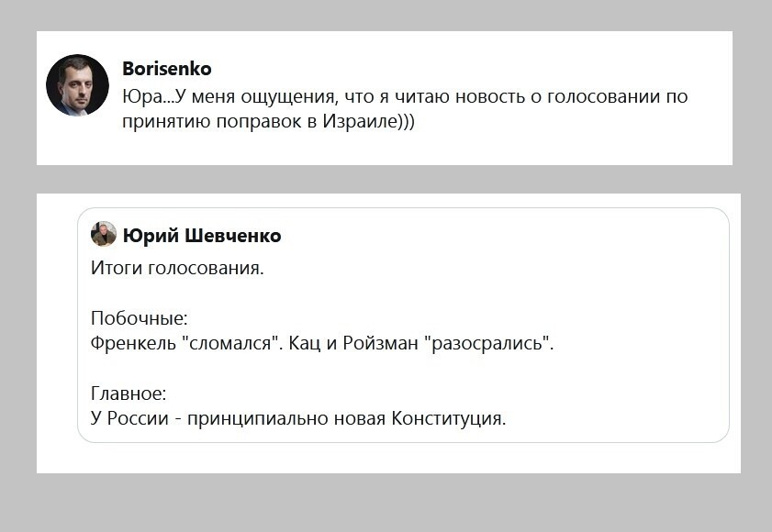The image size is (772, 532).
Task: Open Borisenko's round profile avatar
Action: pyautogui.click(x=77, y=85)
